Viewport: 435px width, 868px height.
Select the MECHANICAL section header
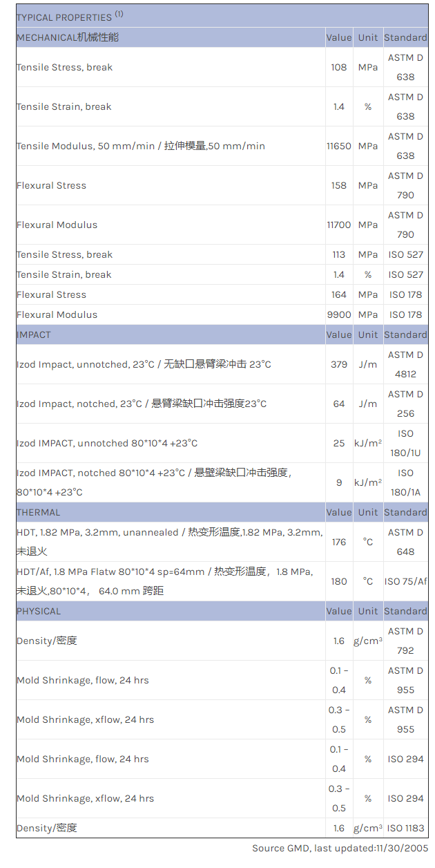[x=68, y=37]
